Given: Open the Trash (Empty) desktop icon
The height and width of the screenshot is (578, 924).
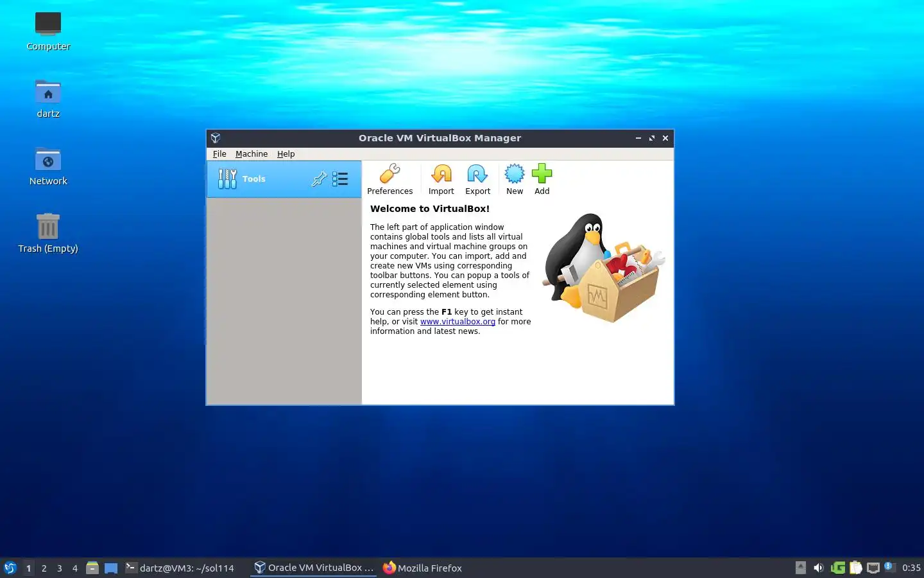Looking at the screenshot, I should coord(48,234).
